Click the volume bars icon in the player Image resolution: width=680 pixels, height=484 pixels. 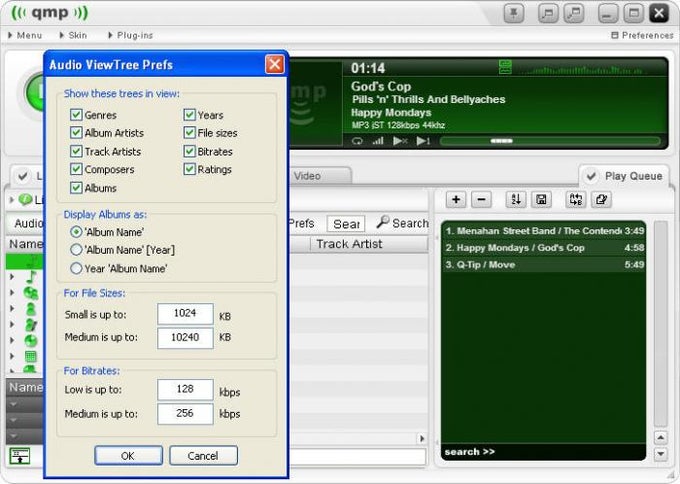378,141
